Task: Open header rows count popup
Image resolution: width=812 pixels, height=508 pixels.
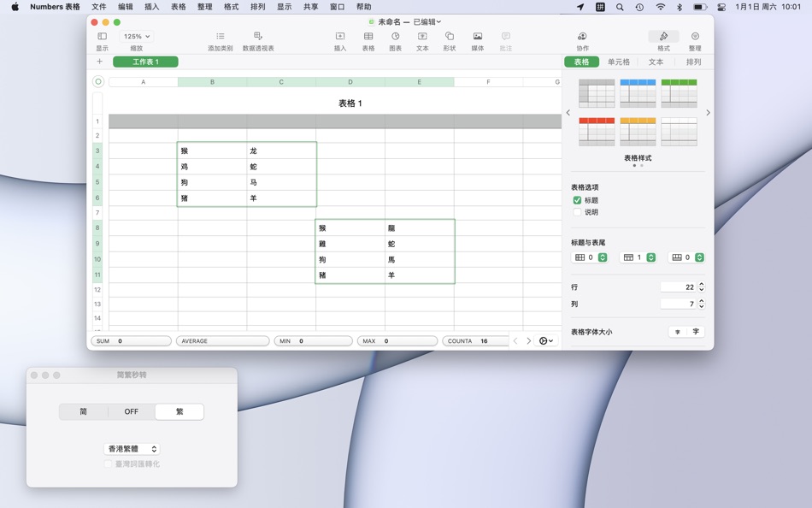Action: tap(638, 257)
